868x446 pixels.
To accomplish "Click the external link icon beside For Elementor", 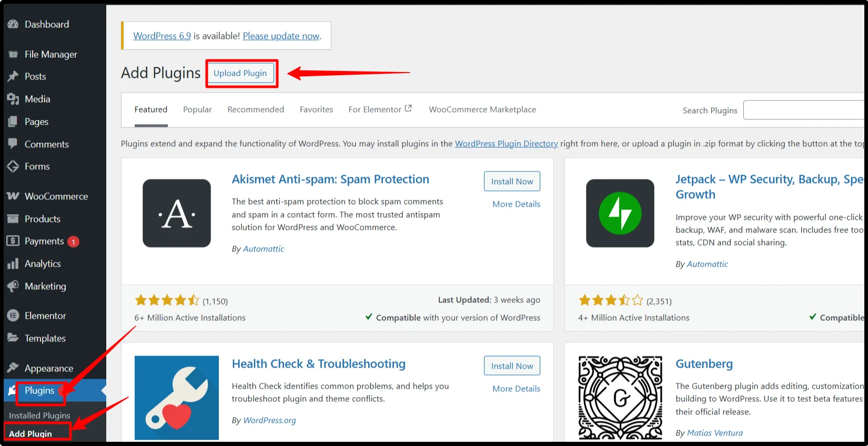I will click(x=408, y=108).
